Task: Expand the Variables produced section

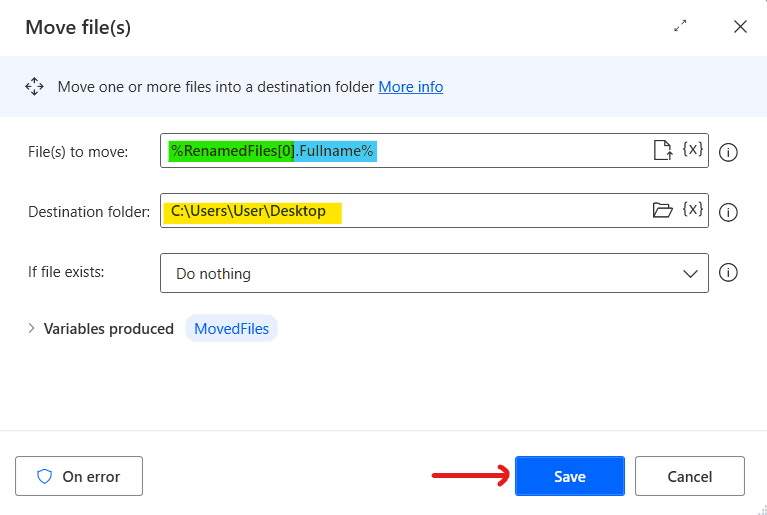Action: click(x=31, y=329)
